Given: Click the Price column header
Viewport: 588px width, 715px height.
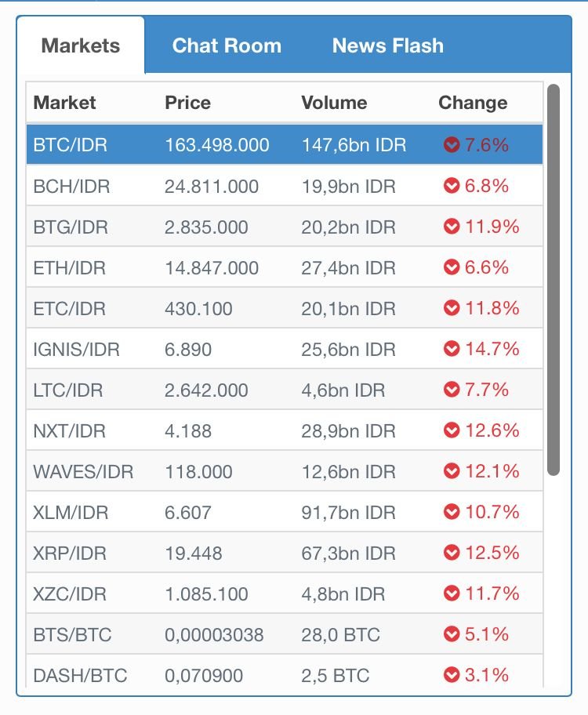Looking at the screenshot, I should coord(187,103).
